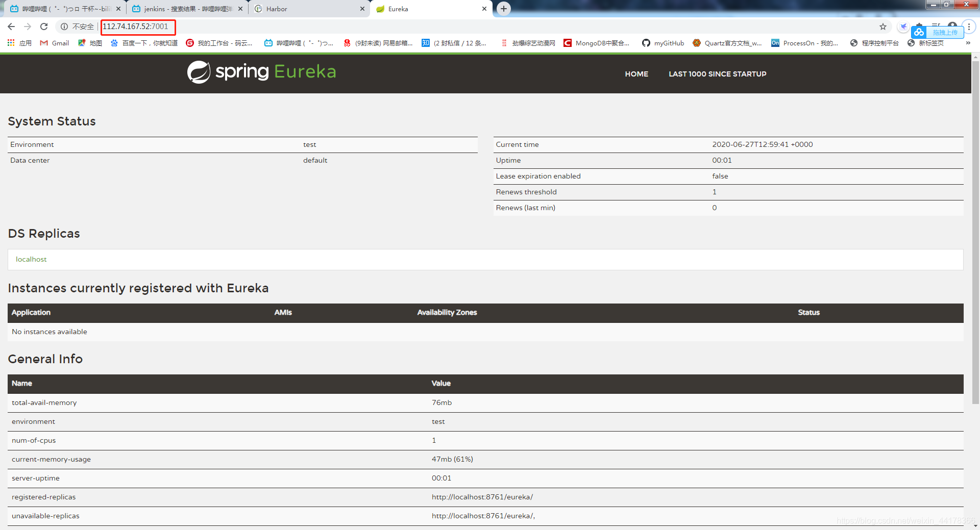Screen dimensions: 980x530
Task: Click the num-of-cpus row label
Action: [34, 440]
